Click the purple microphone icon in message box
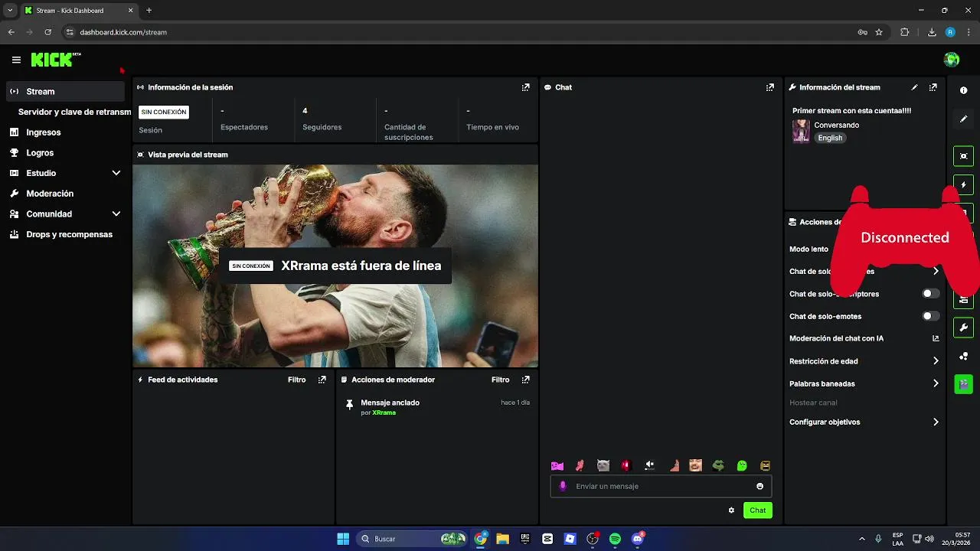The width and height of the screenshot is (980, 551). [x=563, y=486]
